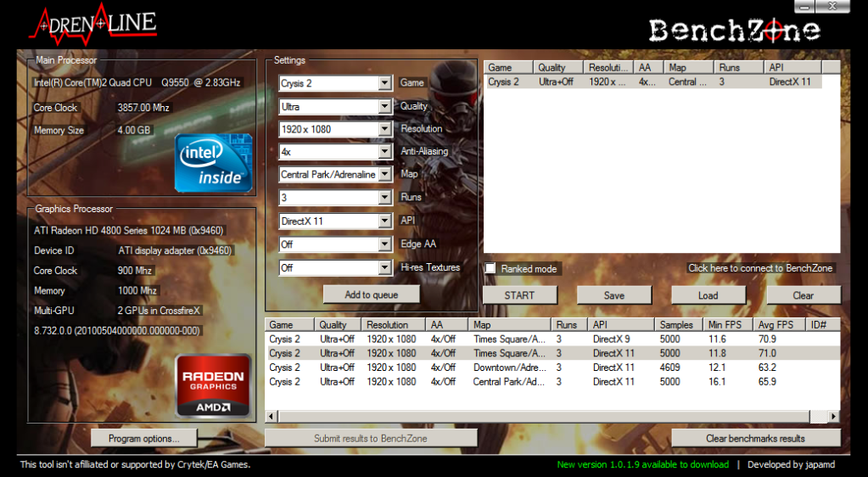
Task: Click Clear benchmarks results button
Action: (x=756, y=438)
